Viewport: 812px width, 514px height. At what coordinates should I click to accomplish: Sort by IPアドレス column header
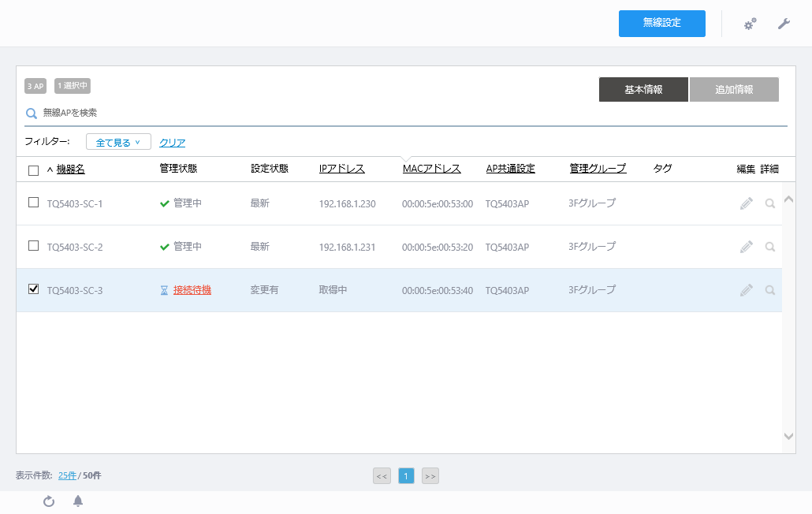[x=342, y=169]
